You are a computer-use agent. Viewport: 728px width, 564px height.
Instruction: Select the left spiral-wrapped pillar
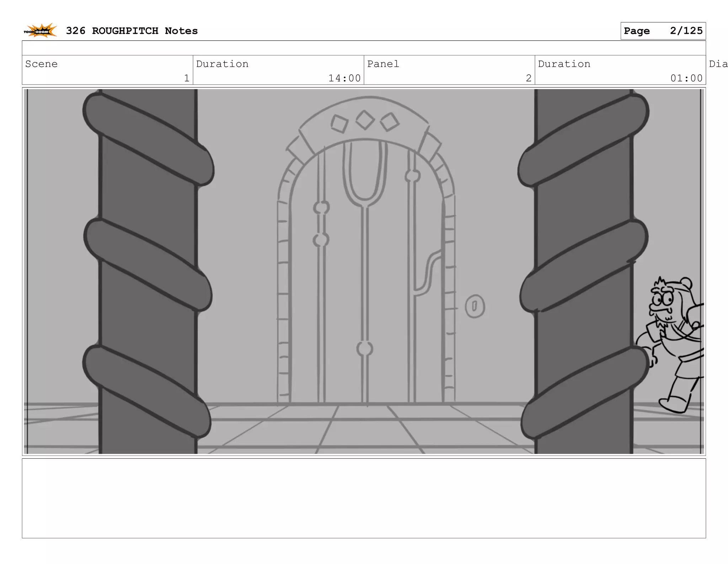coord(148,270)
